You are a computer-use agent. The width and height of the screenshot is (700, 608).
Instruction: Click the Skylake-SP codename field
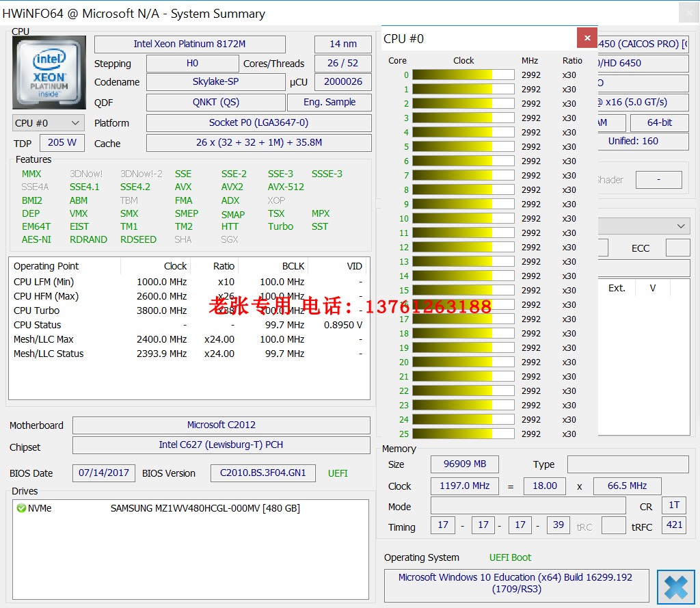[215, 82]
